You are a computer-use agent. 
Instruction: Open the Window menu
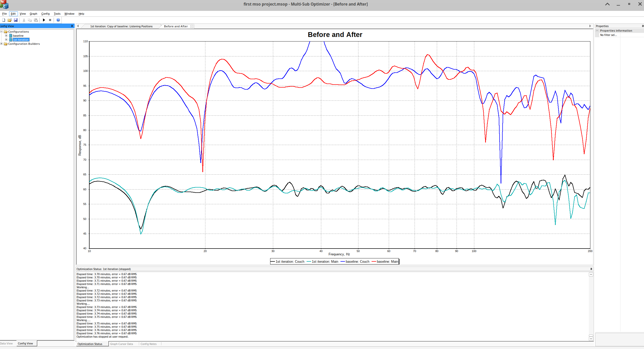click(69, 14)
